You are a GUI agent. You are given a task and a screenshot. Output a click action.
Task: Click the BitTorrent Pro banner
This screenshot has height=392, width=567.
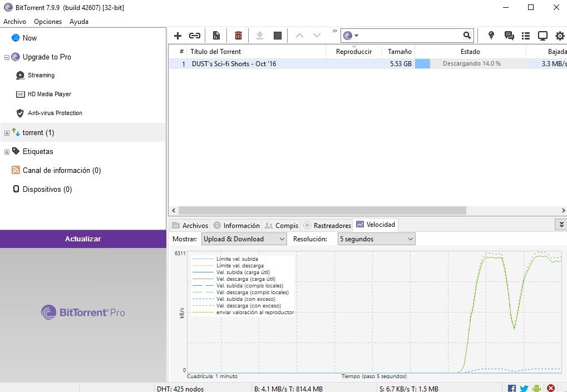83,312
